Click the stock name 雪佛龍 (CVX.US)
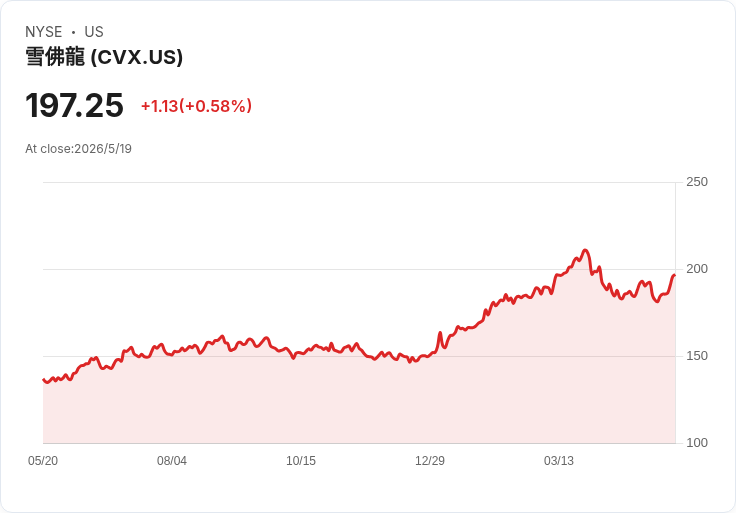Viewport: 736px width, 513px height. [x=104, y=57]
